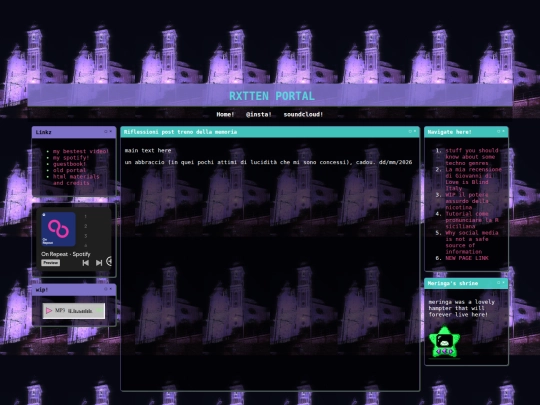Screen dimensions: 540x405
Task: Open the 'On Repeat - Spotify' title
Action: point(66,254)
